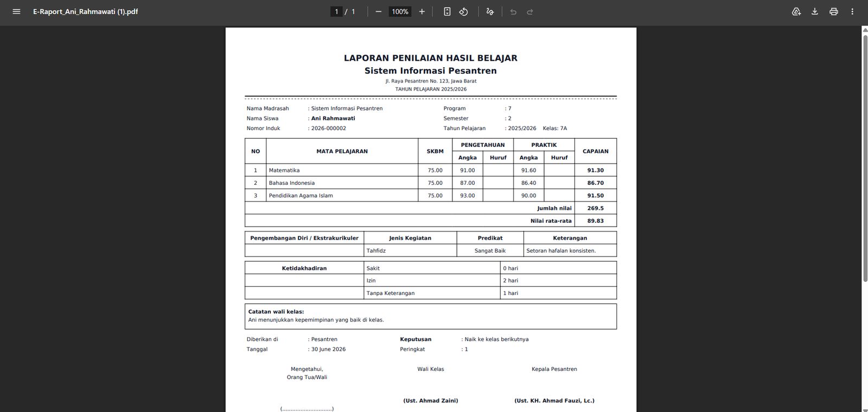Click the scrollbar up arrow
The image size is (868, 412).
[x=865, y=29]
